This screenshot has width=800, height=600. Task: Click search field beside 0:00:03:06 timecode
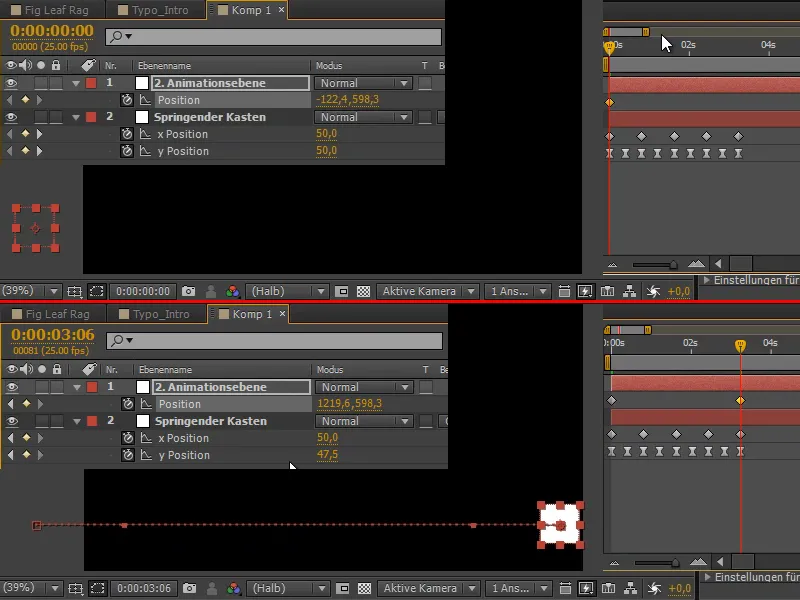pyautogui.click(x=274, y=341)
